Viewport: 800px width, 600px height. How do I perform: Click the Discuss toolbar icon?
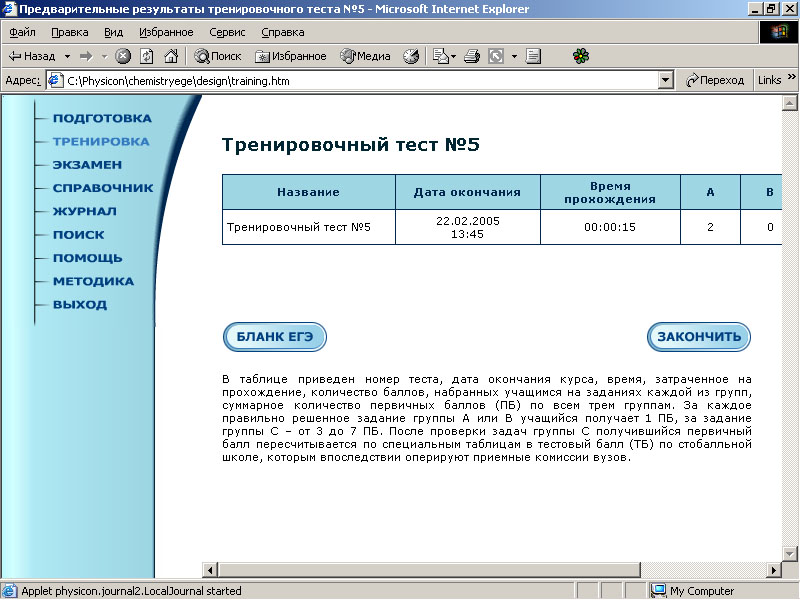coord(533,56)
